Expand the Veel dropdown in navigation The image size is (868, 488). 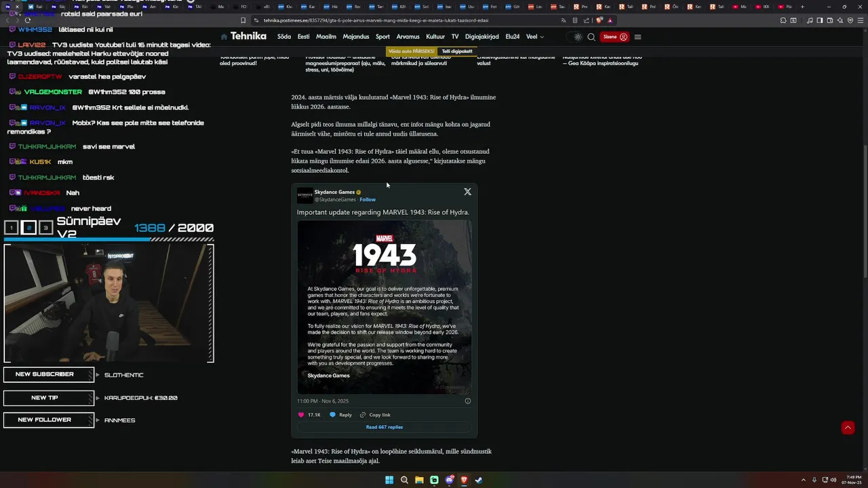(x=534, y=37)
